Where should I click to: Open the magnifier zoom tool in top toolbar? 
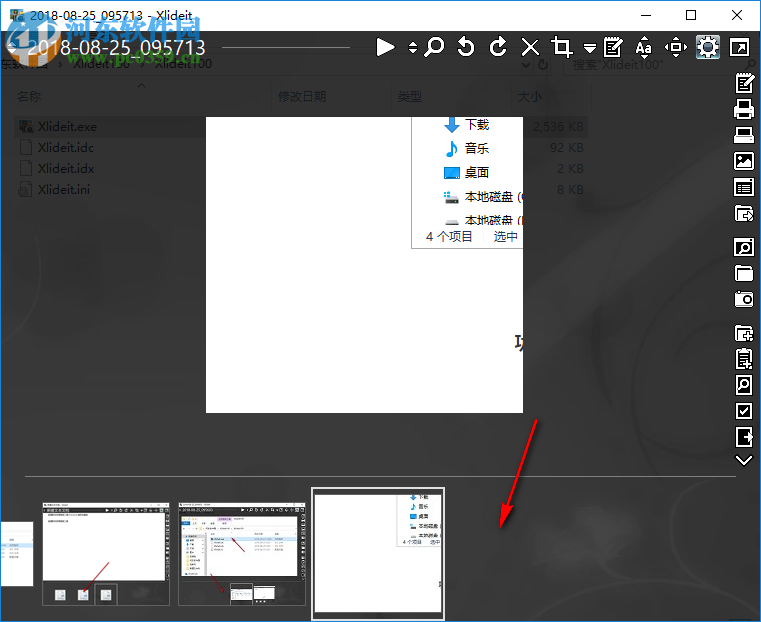click(434, 47)
